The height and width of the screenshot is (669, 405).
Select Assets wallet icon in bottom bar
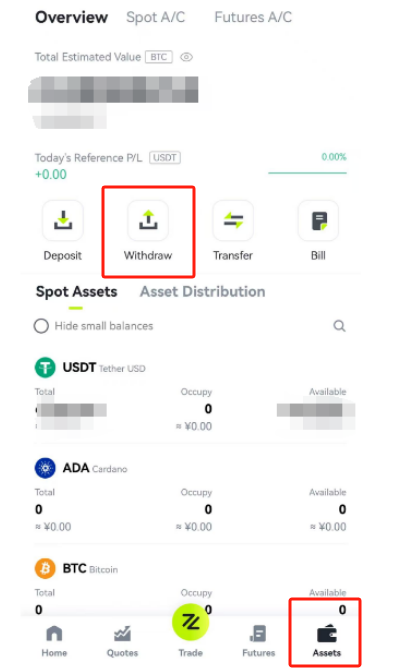pos(327,634)
